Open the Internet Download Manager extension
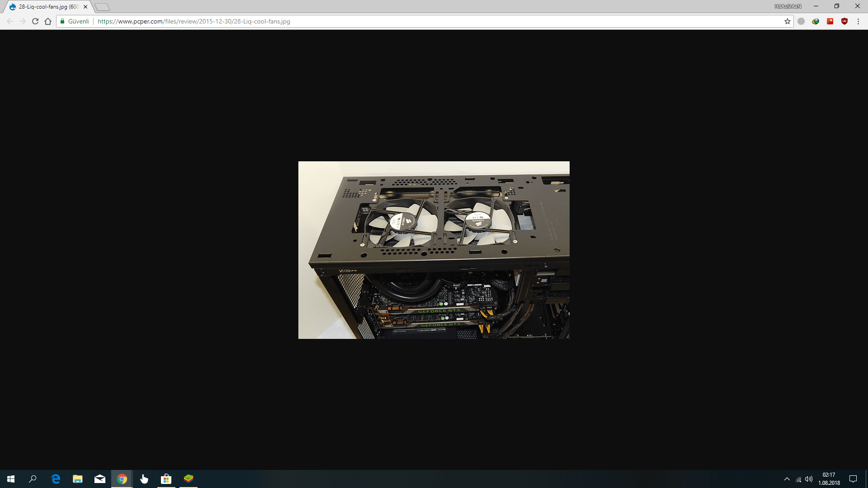 [x=815, y=21]
